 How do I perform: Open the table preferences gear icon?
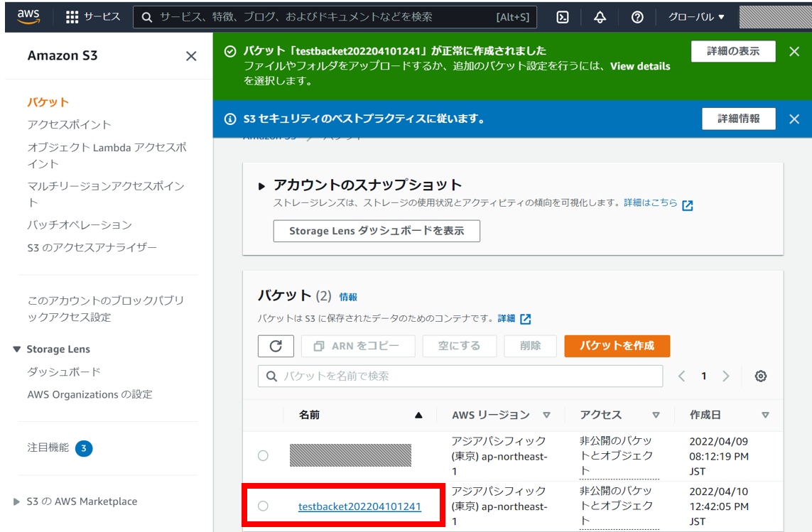point(760,376)
